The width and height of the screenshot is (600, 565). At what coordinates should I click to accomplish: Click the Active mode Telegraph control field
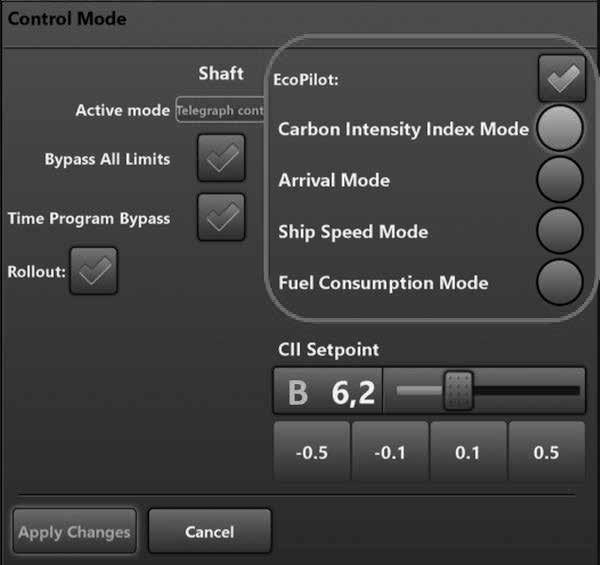coord(220,110)
